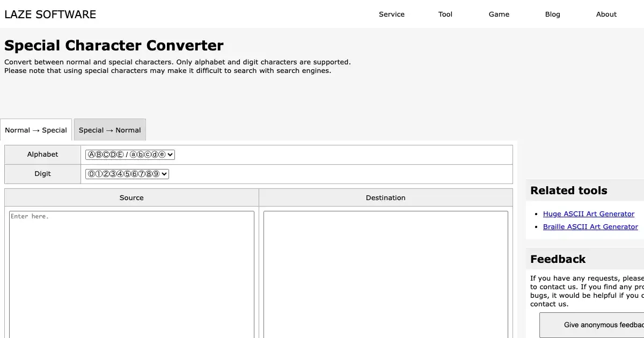Screen dimensions: 644x338
Task: Click the Alphabet row label
Action: coord(42,155)
